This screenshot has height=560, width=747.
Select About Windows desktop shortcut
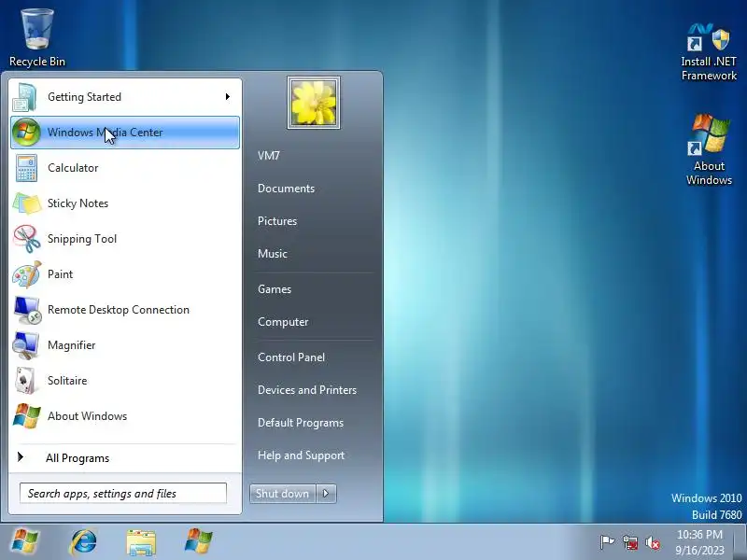click(709, 149)
